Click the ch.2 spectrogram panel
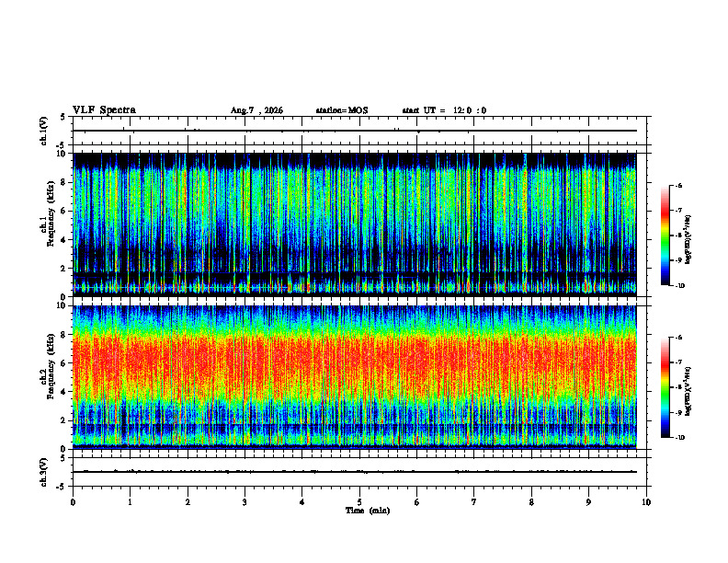Viewport: 728px width, 563px height. coord(355,377)
